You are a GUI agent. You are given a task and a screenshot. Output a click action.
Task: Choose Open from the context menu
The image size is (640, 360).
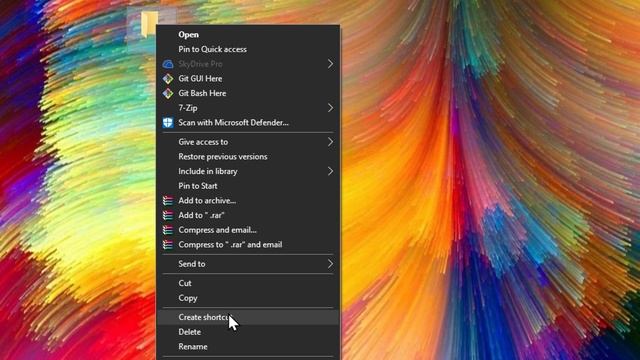pos(248,35)
